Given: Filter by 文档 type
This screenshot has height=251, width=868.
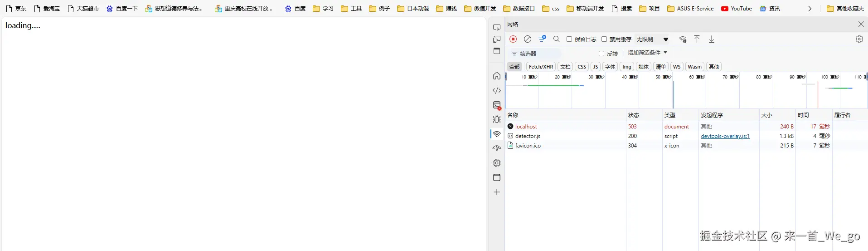Looking at the screenshot, I should click(565, 67).
